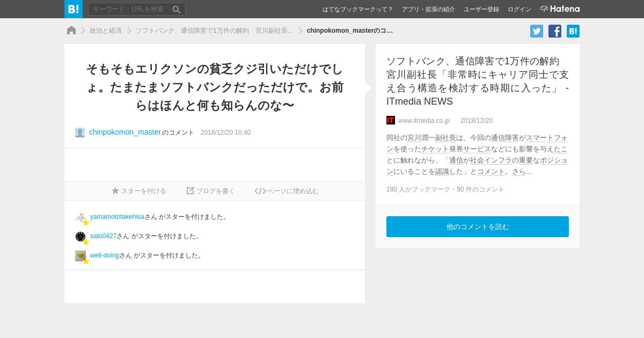
Task: Open ユーザー登録 link
Action: click(481, 9)
